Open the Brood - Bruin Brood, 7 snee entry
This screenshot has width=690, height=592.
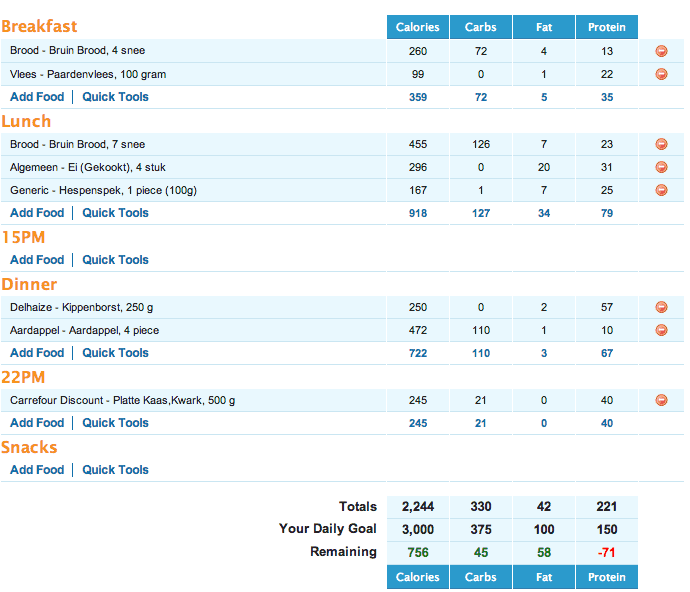[x=77, y=144]
